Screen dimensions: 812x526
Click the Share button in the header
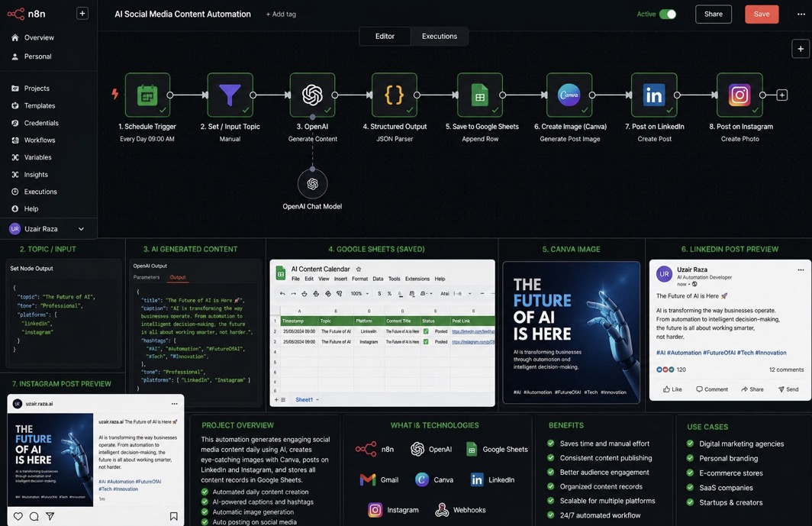tap(713, 14)
